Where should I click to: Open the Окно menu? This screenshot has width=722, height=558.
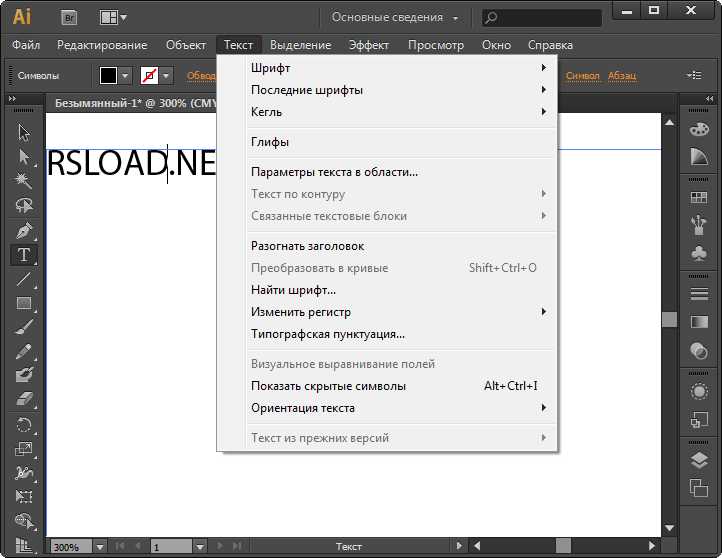tap(496, 45)
